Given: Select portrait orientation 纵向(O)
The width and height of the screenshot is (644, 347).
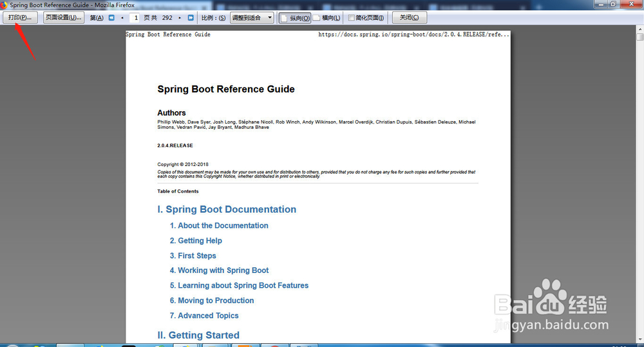Looking at the screenshot, I should click(295, 17).
